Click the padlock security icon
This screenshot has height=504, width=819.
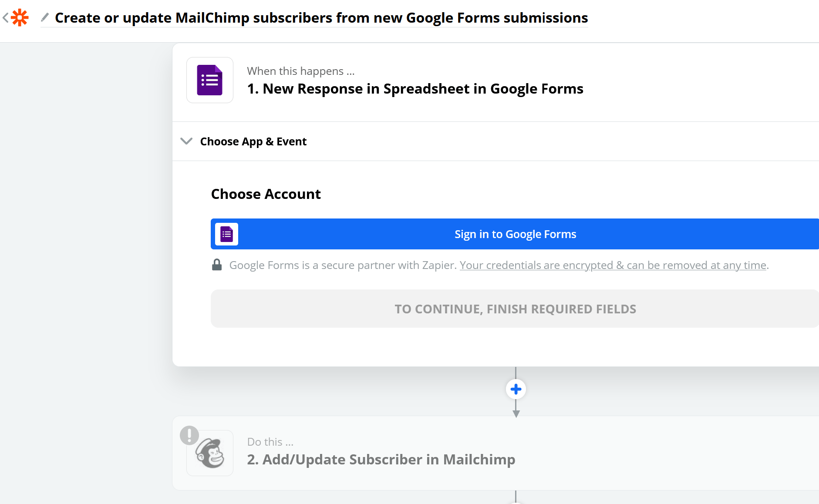217,265
